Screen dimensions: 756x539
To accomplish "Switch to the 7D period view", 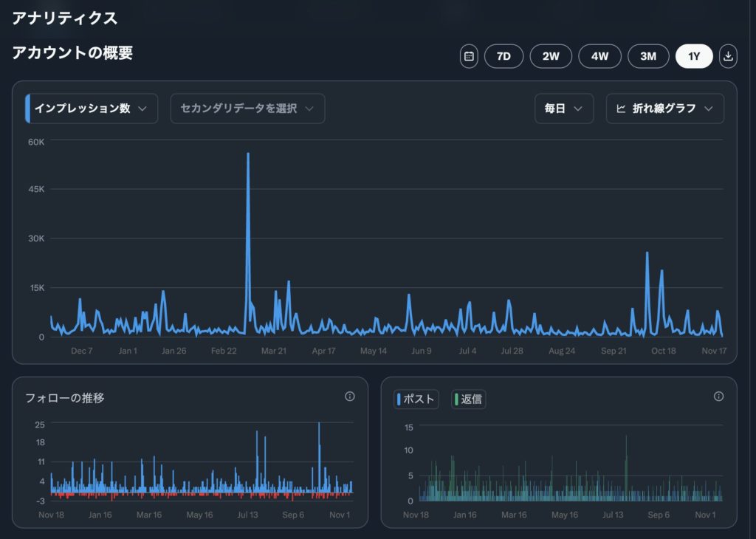I will click(504, 56).
